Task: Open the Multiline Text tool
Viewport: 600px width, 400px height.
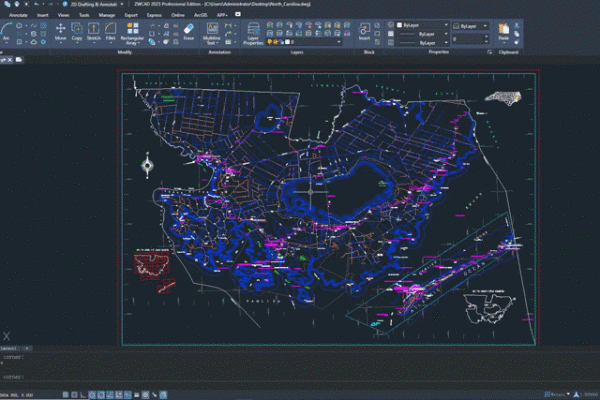Action: (213, 33)
